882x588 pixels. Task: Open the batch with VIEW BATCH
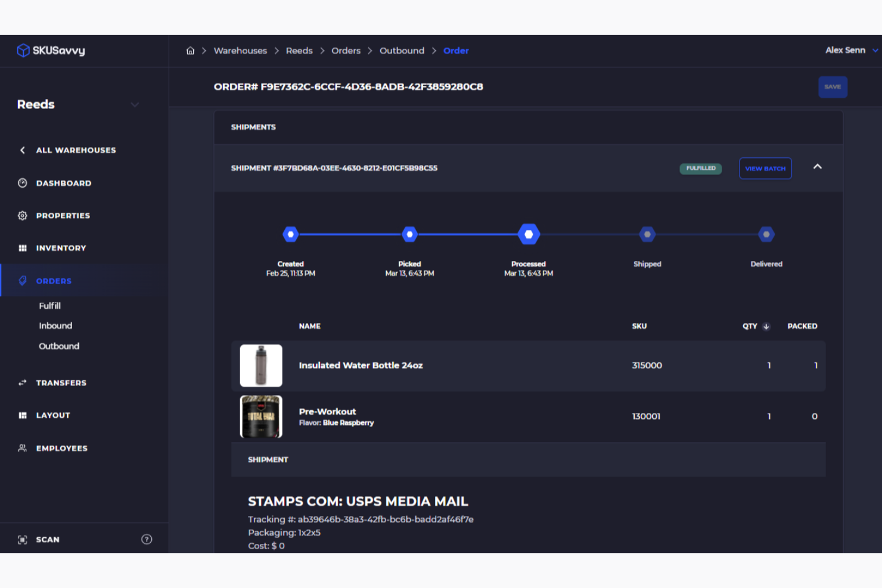coord(765,168)
